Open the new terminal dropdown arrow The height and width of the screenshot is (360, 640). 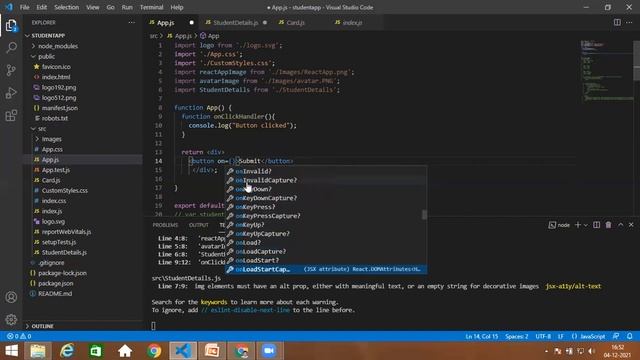pyautogui.click(x=586, y=225)
